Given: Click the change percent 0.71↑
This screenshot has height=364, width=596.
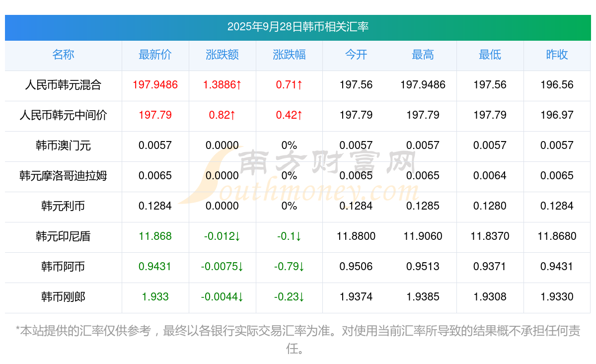Looking at the screenshot, I should tap(289, 85).
